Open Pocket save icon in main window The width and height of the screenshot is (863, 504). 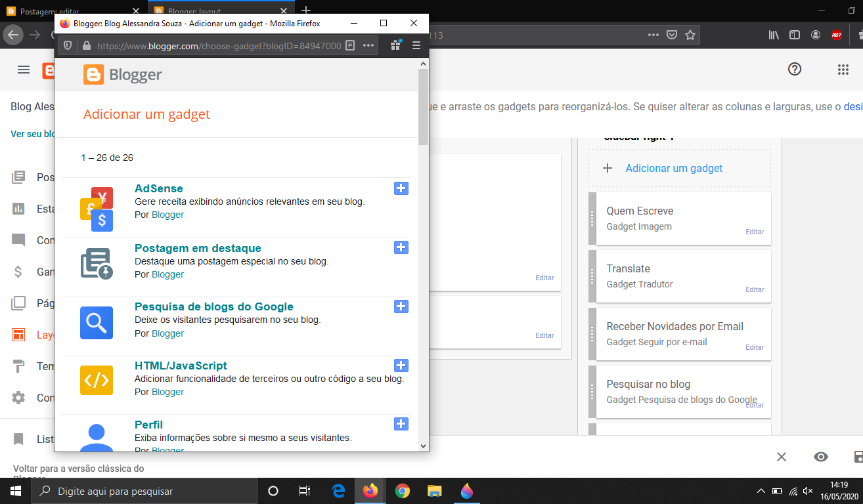[671, 35]
